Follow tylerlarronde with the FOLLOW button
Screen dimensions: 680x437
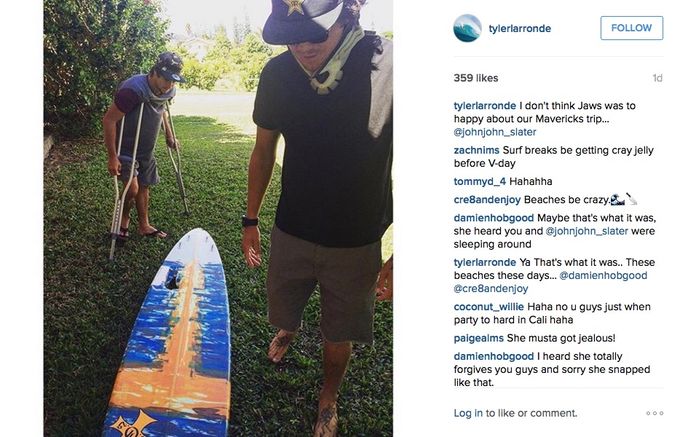click(631, 28)
